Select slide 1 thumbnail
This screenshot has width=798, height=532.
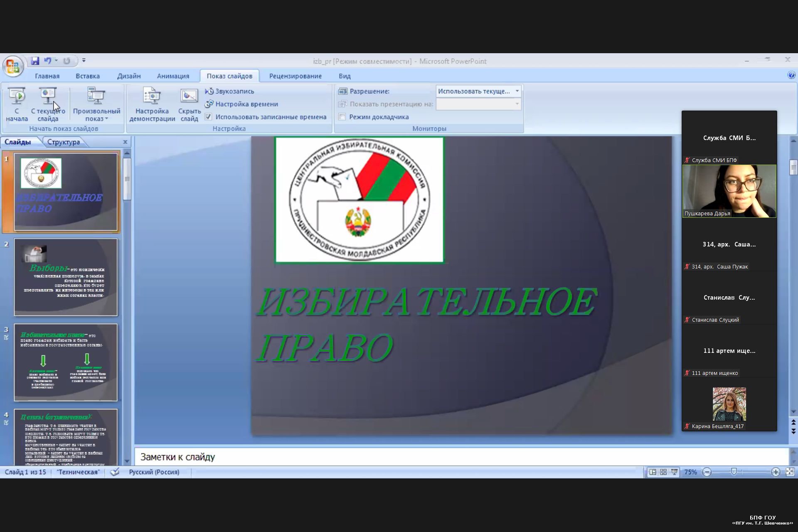(66, 192)
